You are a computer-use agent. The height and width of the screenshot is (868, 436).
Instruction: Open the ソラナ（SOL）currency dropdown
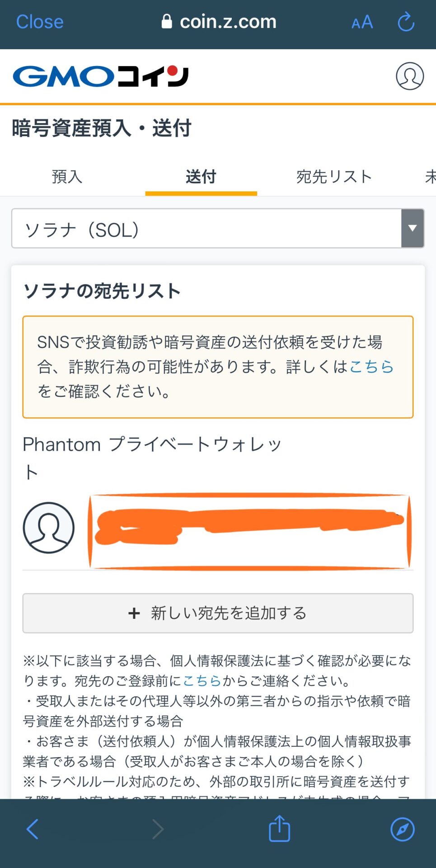pos(203,228)
